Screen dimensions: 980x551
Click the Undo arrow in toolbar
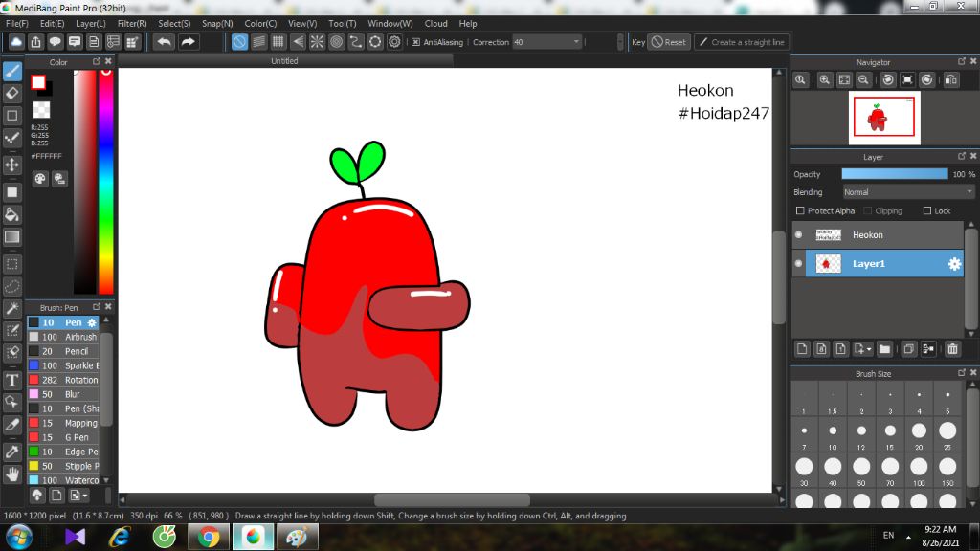(165, 42)
